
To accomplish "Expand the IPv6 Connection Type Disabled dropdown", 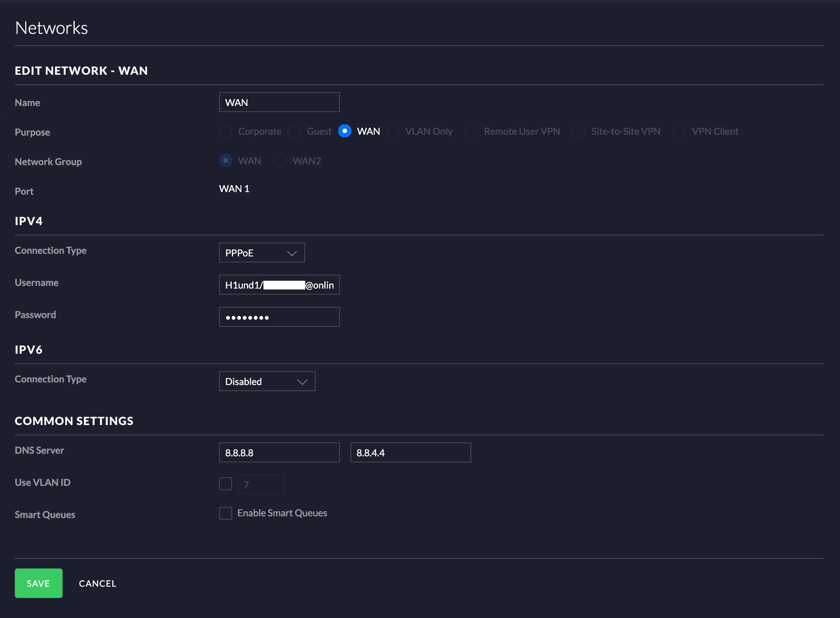I will pyautogui.click(x=267, y=382).
